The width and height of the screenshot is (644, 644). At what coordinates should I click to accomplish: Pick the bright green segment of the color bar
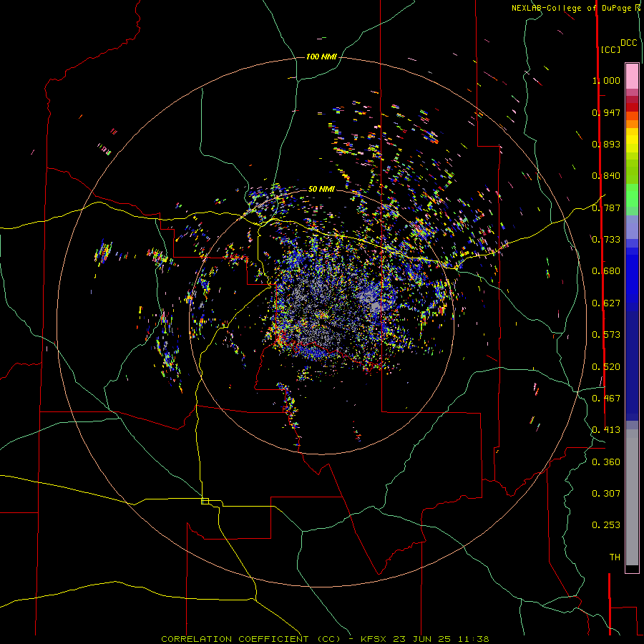[x=632, y=195]
